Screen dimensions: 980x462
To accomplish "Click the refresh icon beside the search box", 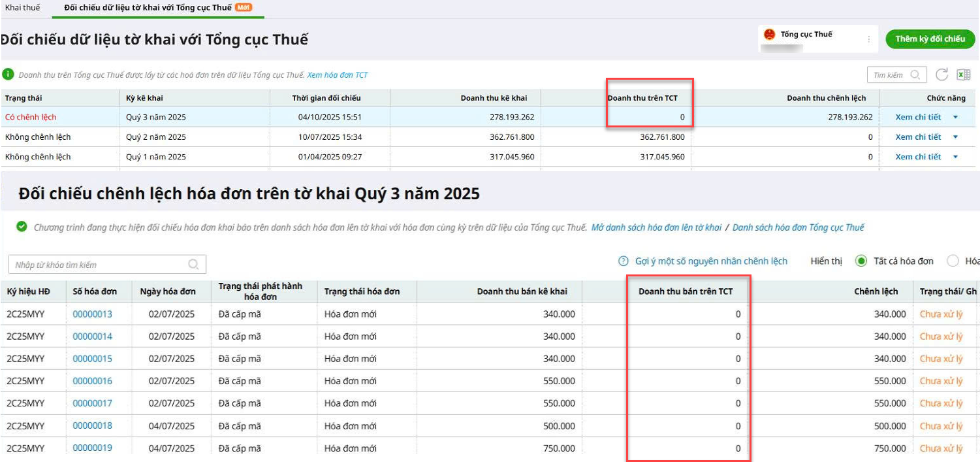I will click(x=941, y=74).
